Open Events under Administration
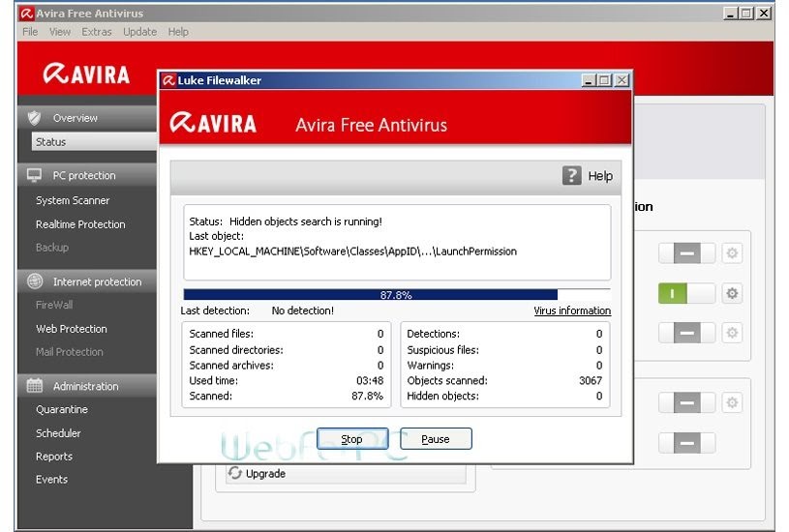This screenshot has width=789, height=532. click(52, 479)
